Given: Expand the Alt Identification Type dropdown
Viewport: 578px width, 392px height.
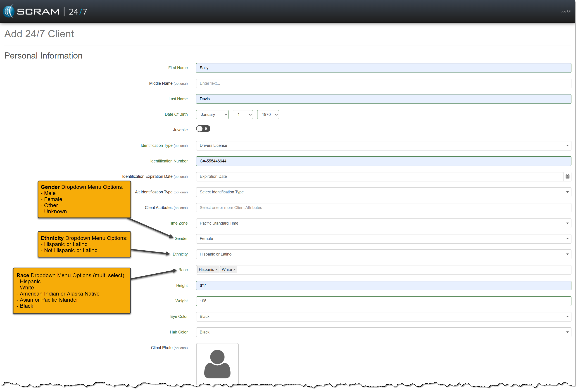Looking at the screenshot, I should [383, 192].
